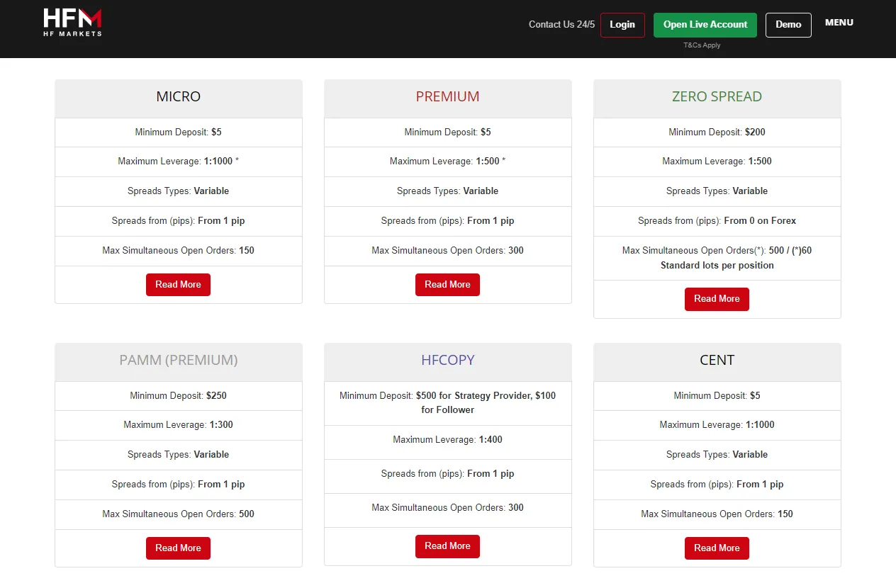Viewport: 896px width, 588px height.
Task: Click ZERO SPREAD Spreads From 0 on Forex
Action: click(717, 221)
